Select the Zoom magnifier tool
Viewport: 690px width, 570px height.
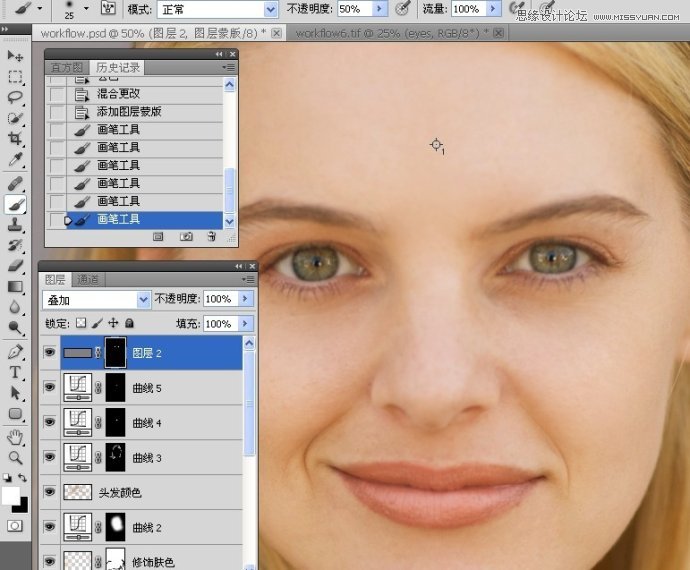click(x=15, y=457)
